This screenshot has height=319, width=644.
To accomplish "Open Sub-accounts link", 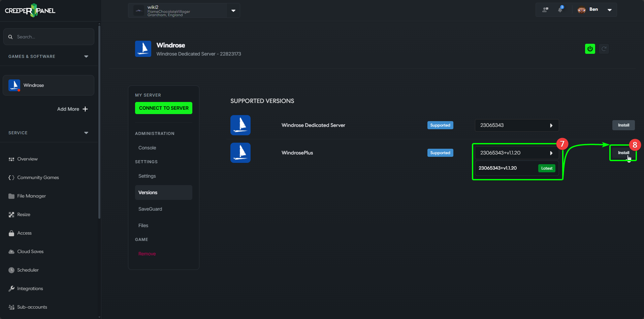I will (x=32, y=307).
